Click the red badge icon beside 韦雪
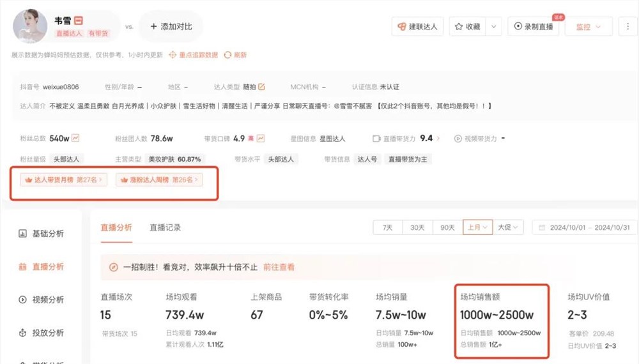Screen dimensions: 639x364 pos(79,20)
